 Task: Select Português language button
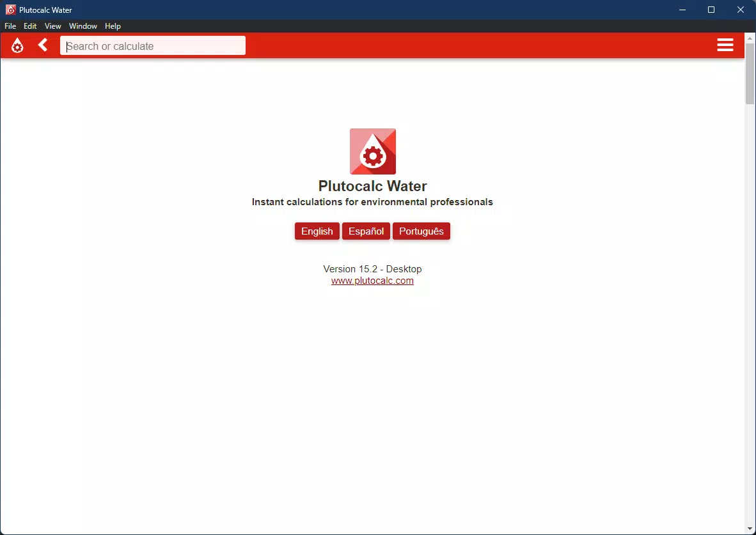coord(421,231)
